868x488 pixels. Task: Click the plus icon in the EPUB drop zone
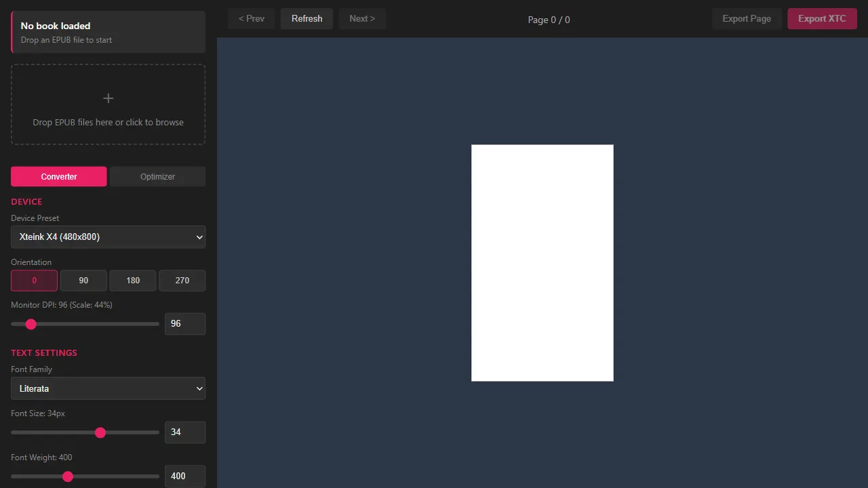point(108,98)
